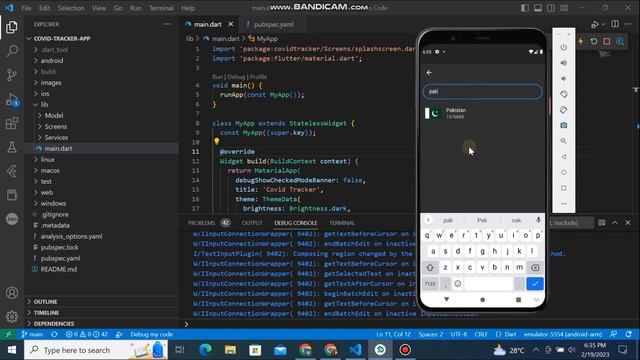This screenshot has width=640, height=360.
Task: Toggle the primary sidebar layout button
Action: coord(525,8)
